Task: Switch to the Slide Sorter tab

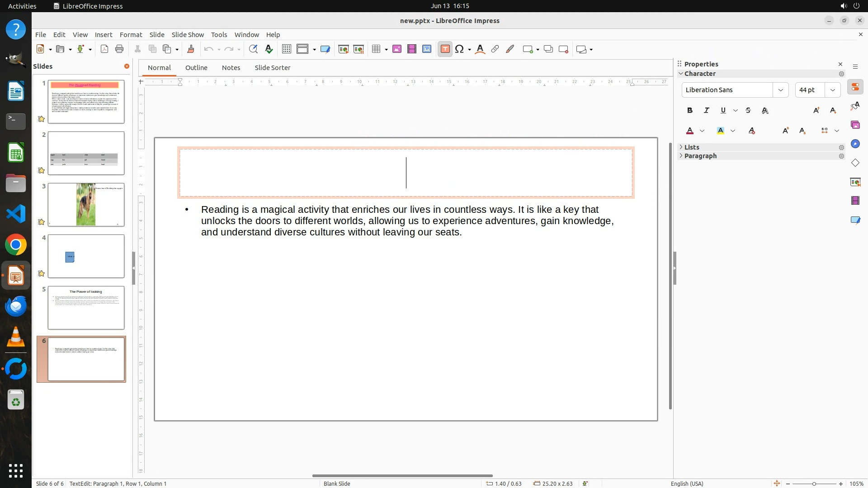Action: click(x=272, y=68)
